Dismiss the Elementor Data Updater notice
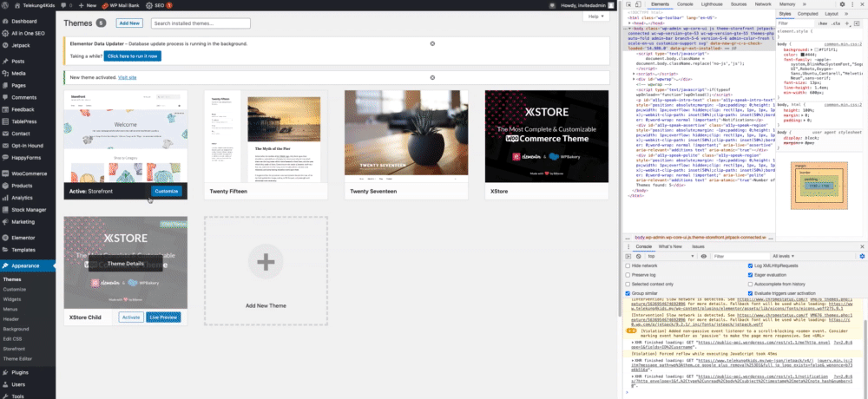The height and width of the screenshot is (399, 868). pos(432,43)
